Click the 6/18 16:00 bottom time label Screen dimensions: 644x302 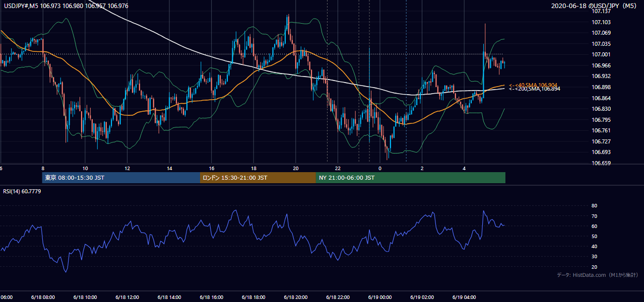[211, 297]
